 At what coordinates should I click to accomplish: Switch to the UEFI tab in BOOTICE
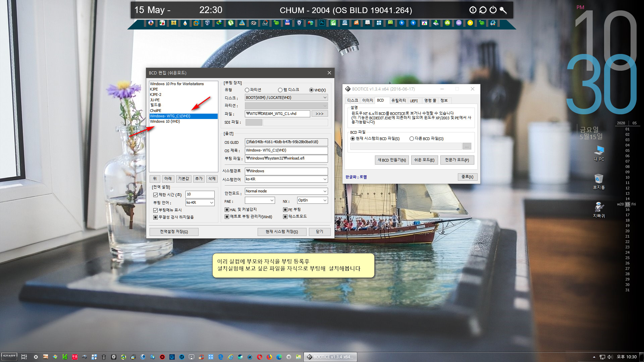tap(414, 101)
